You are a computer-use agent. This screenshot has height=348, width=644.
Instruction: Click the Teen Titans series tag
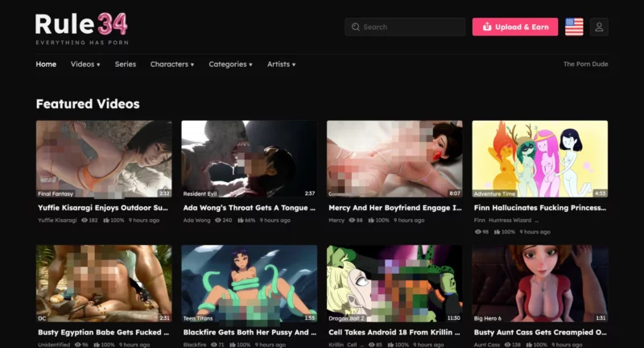point(198,318)
